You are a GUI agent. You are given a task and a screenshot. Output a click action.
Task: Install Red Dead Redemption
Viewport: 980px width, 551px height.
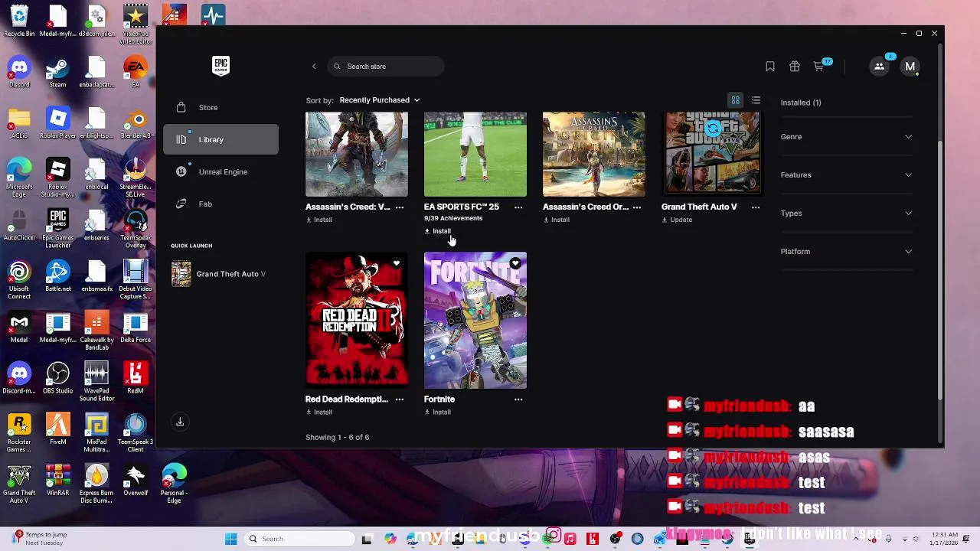[319, 412]
